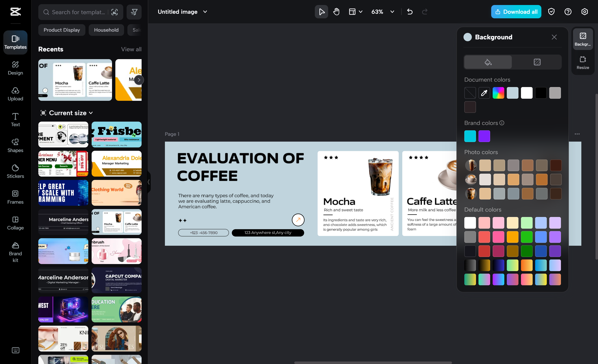598x364 pixels.
Task: Switch background fill to image mode
Action: (x=537, y=62)
